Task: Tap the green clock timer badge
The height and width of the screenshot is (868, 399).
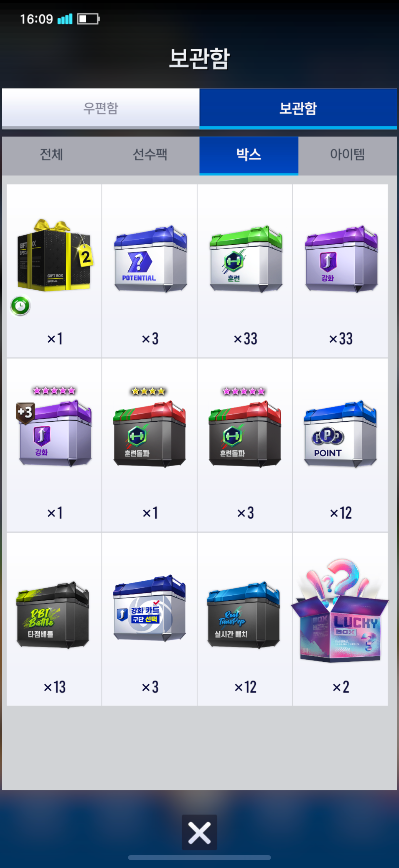Action: point(21,306)
